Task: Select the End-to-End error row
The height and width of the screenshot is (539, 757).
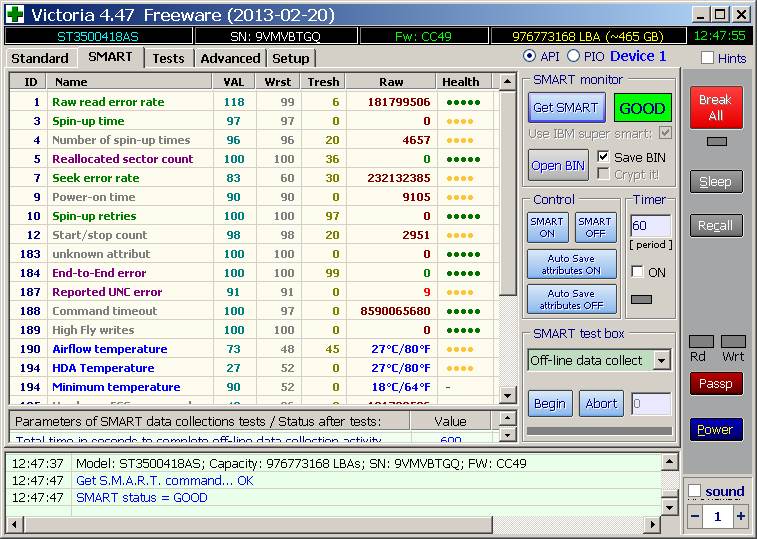Action: pos(253,273)
